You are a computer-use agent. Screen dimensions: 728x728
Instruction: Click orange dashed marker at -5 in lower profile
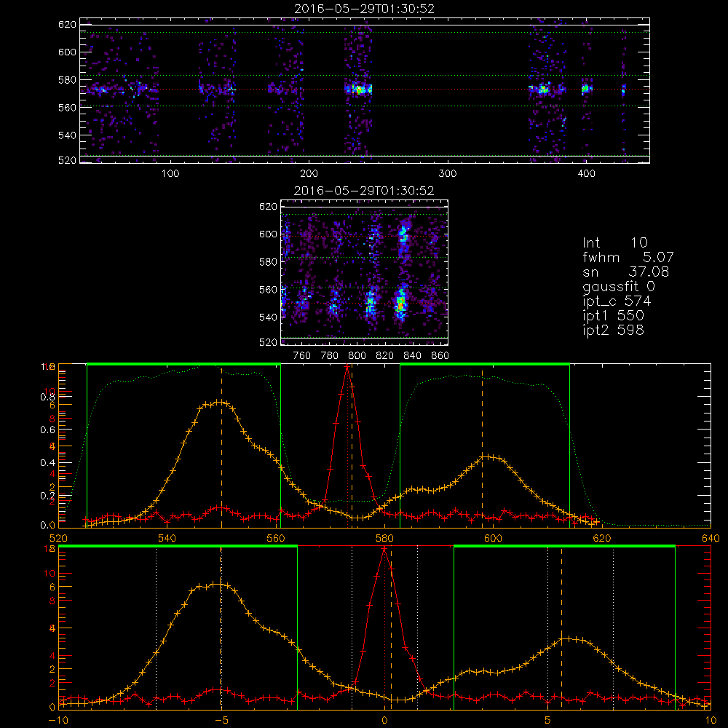click(x=221, y=629)
